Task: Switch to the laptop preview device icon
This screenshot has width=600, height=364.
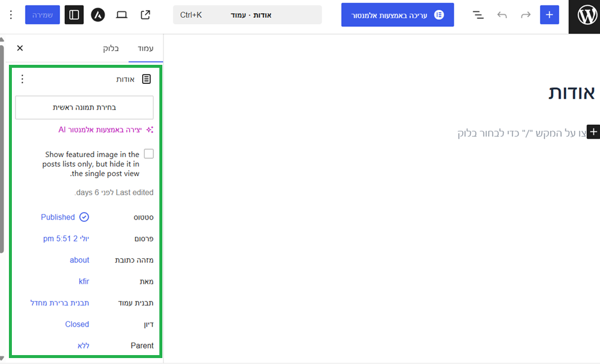Action: (122, 15)
